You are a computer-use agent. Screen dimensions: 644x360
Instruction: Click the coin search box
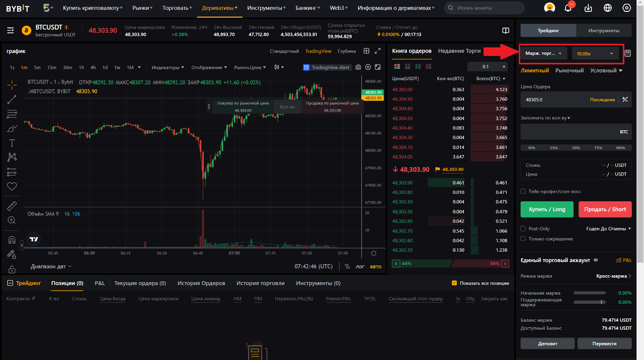[484, 8]
